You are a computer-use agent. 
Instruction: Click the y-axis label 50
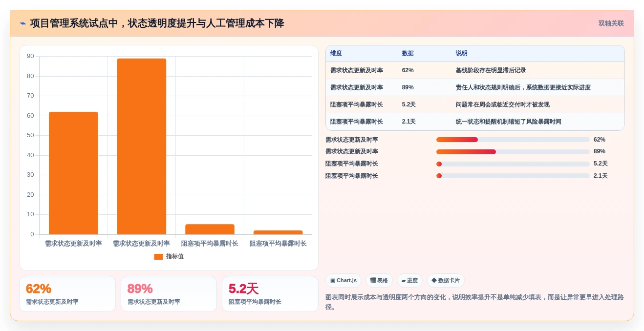30,135
